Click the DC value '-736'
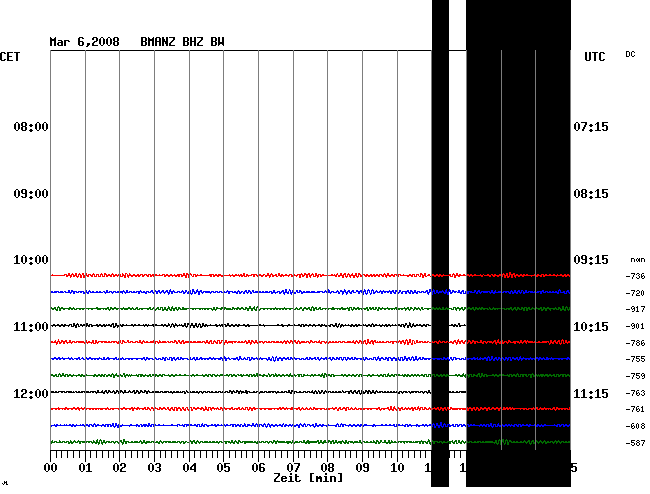Image resolution: width=650 pixels, height=494 pixels. (x=635, y=276)
